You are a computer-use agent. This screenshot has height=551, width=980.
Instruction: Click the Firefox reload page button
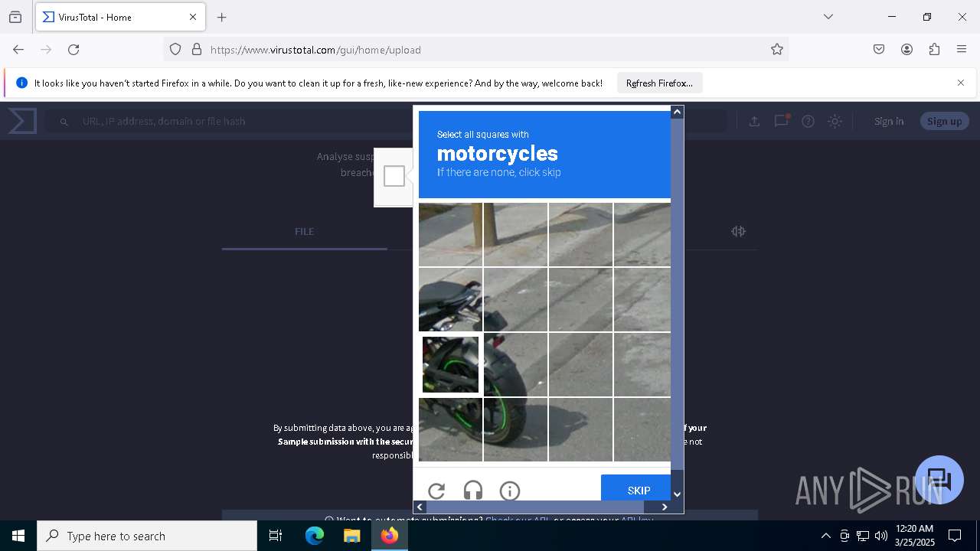tap(73, 50)
